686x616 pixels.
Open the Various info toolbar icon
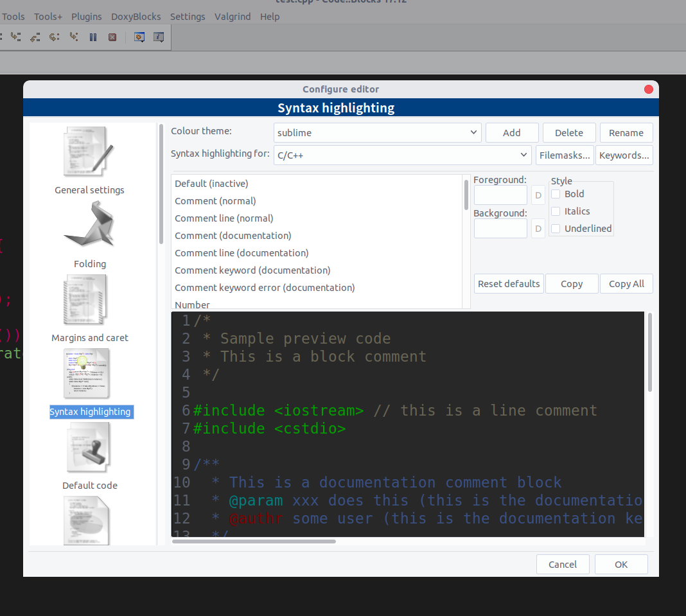pyautogui.click(x=159, y=37)
